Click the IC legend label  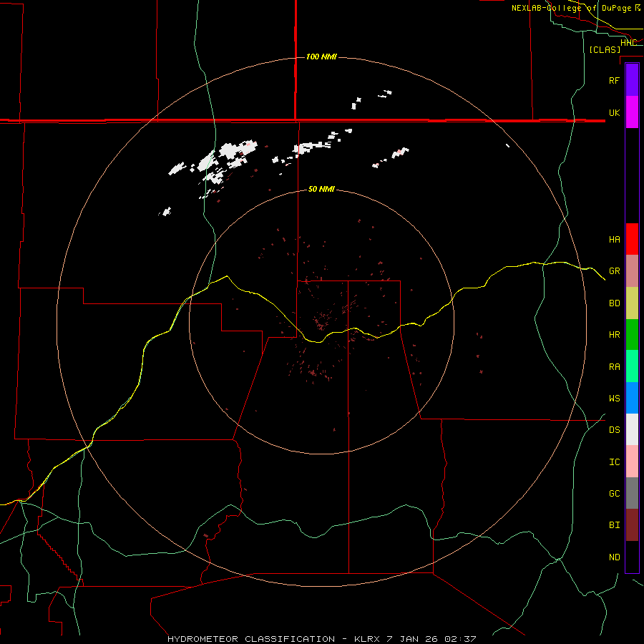(614, 462)
